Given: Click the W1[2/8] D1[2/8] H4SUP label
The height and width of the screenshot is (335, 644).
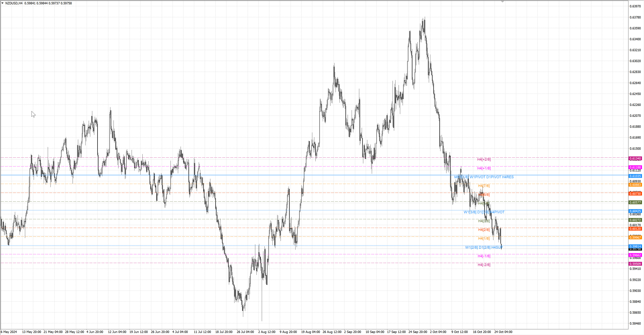Looking at the screenshot, I should coord(484,247).
